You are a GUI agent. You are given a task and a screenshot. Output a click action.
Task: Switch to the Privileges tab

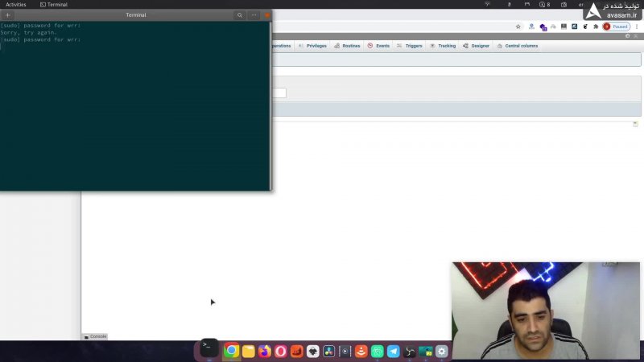coord(312,46)
